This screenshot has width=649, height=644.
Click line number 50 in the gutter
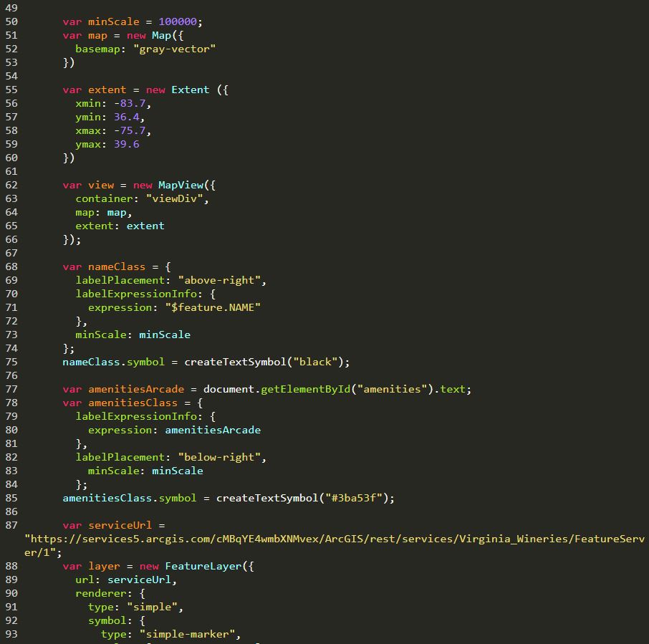click(x=11, y=21)
